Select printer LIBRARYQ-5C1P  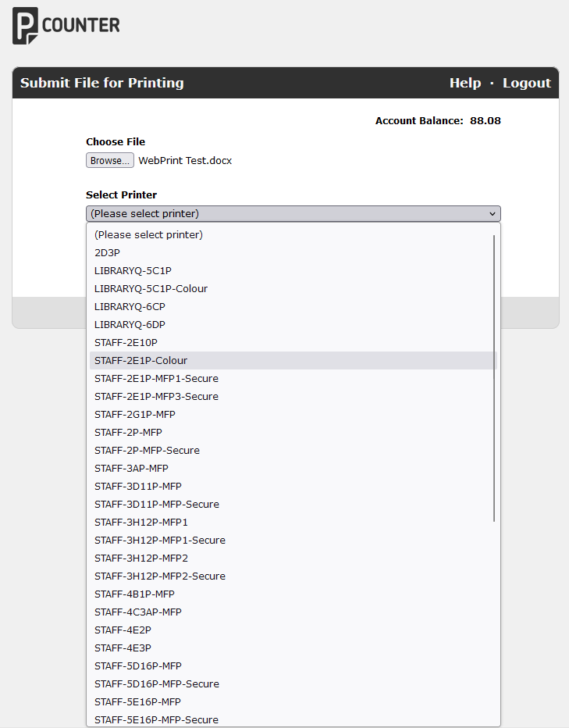coord(293,271)
